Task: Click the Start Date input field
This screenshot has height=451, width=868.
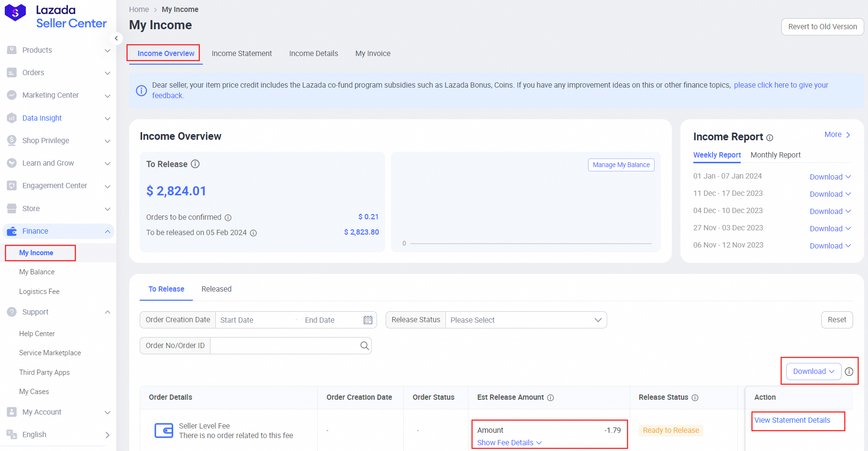Action: pos(254,320)
